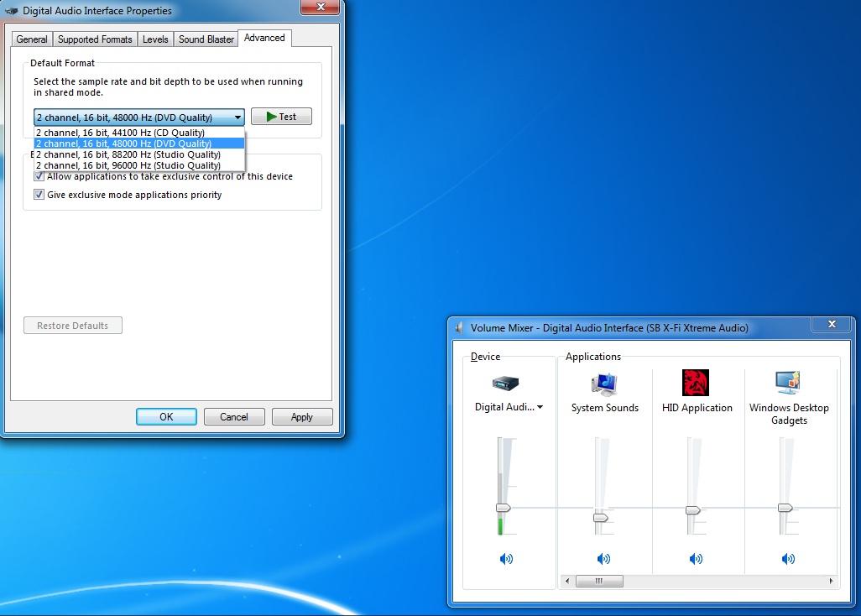Mute the Digital Audio device speaker
This screenshot has width=861, height=616.
click(506, 559)
